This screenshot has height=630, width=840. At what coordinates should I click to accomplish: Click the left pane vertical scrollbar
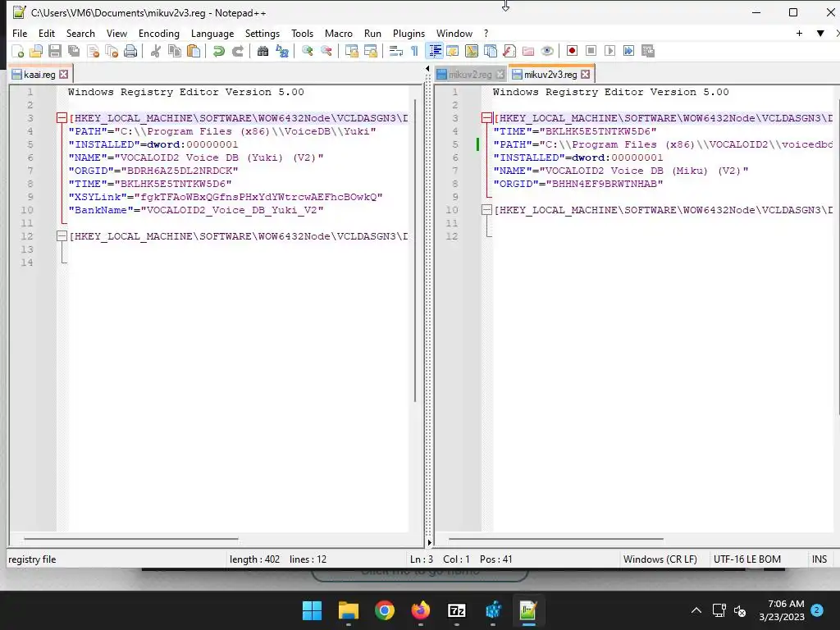(x=415, y=251)
